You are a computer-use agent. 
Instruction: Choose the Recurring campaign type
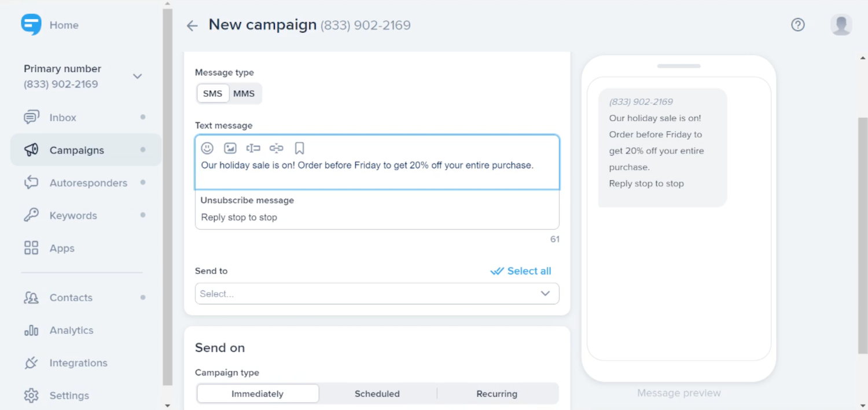[x=496, y=394]
